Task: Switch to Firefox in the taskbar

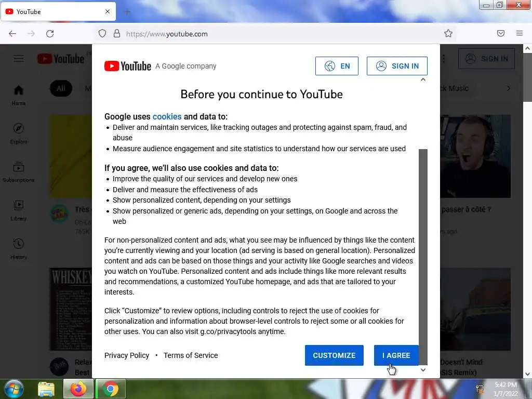Action: [78, 389]
